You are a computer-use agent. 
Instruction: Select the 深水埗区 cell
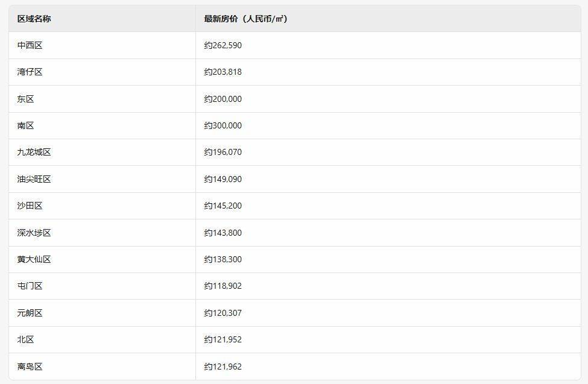coord(34,233)
